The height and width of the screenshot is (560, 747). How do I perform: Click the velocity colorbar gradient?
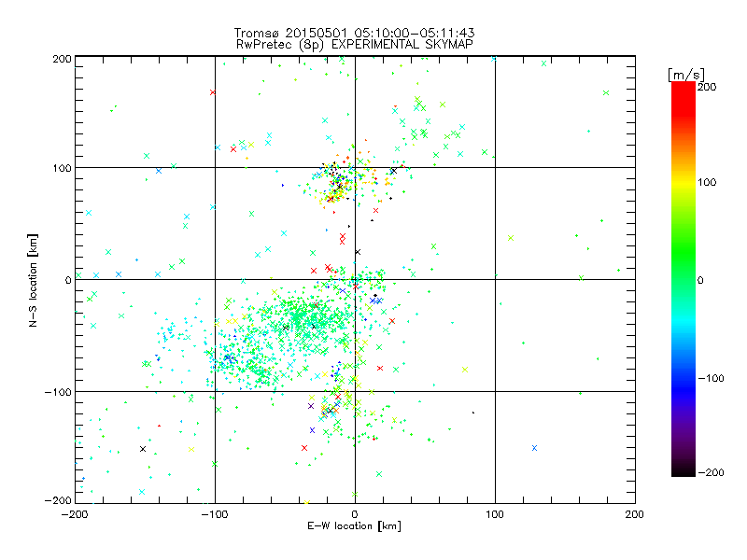(684, 279)
